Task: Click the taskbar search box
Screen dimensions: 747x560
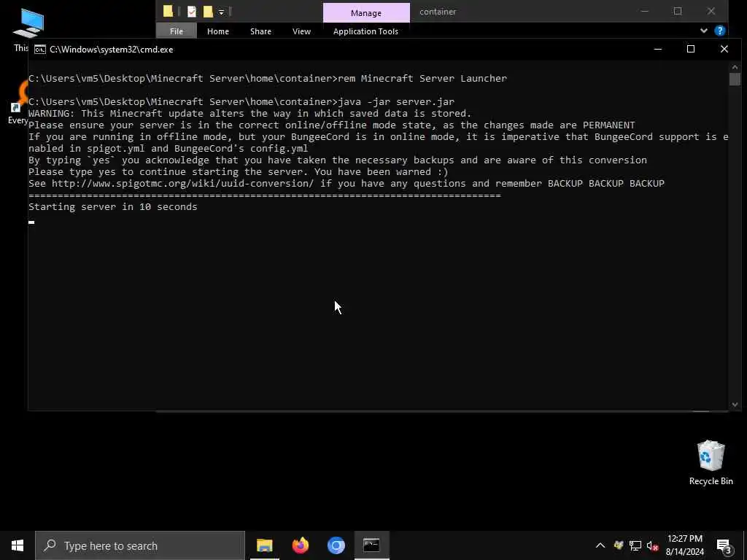Action: [140, 545]
